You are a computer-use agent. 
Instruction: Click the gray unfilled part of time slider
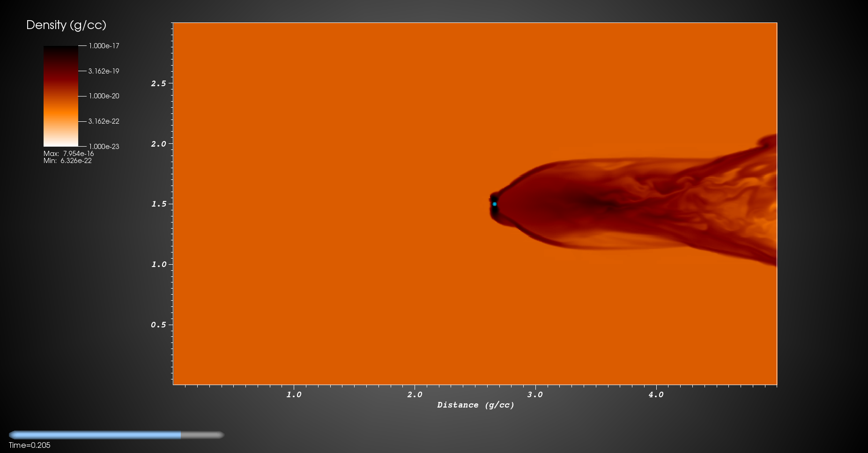202,435
